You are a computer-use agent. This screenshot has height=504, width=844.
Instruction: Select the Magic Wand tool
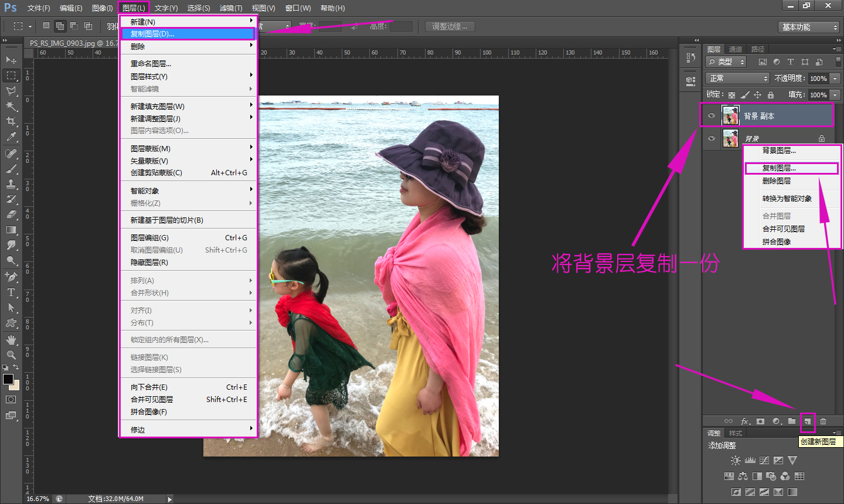11,106
